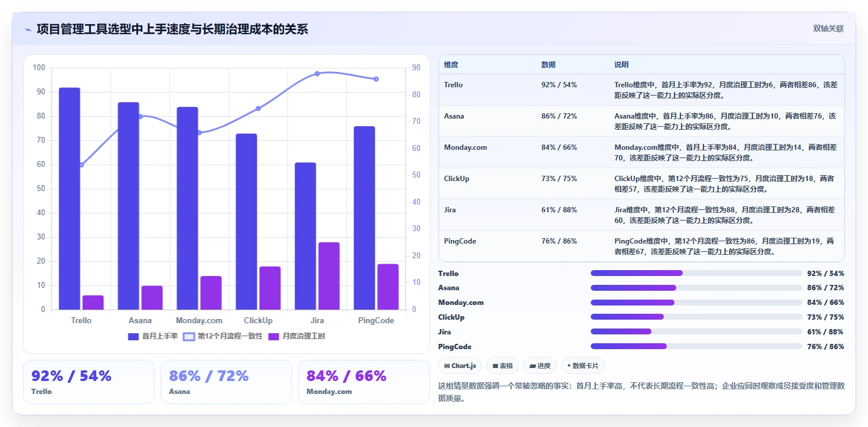The image size is (868, 427).
Task: Click the 首月上手率 blue legend swatch
Action: pos(133,336)
